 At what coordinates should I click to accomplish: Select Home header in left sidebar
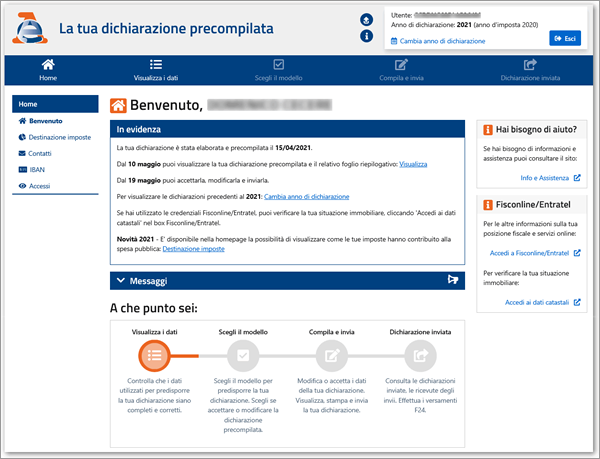(x=55, y=104)
